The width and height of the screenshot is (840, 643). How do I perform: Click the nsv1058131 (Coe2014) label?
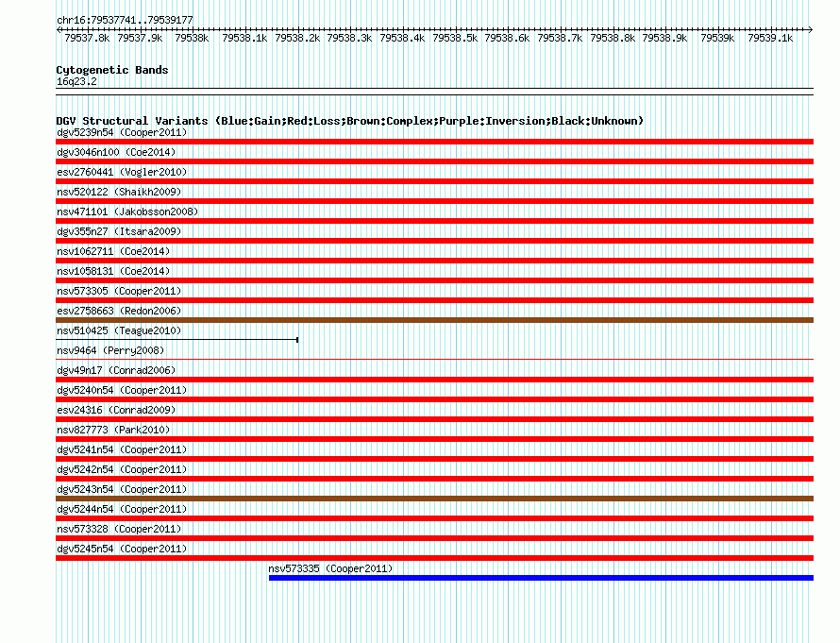(x=113, y=271)
